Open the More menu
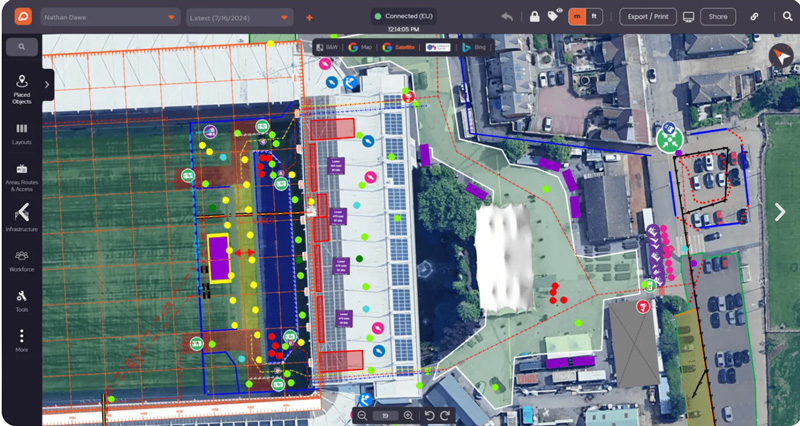 (22, 341)
